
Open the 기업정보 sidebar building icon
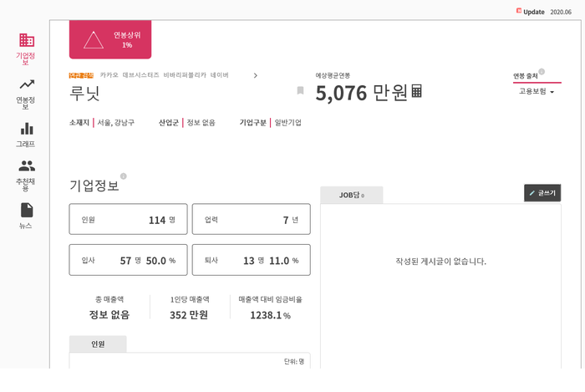click(27, 40)
